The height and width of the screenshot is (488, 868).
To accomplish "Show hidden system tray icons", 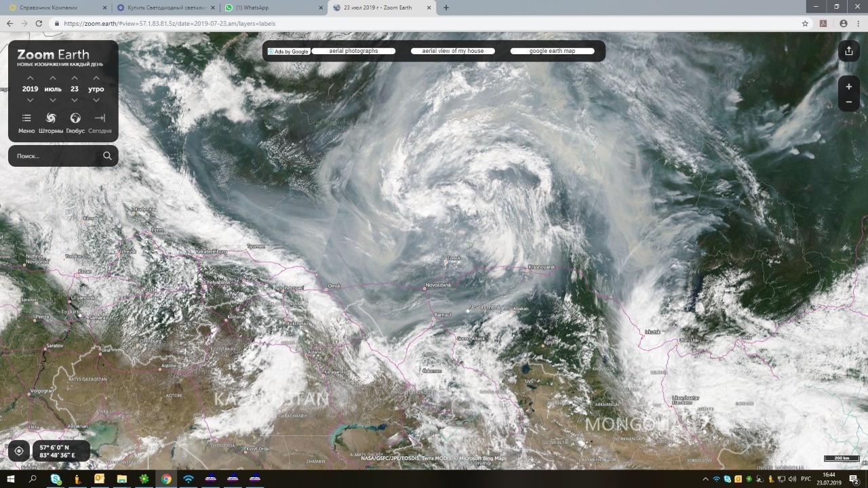I will point(706,479).
